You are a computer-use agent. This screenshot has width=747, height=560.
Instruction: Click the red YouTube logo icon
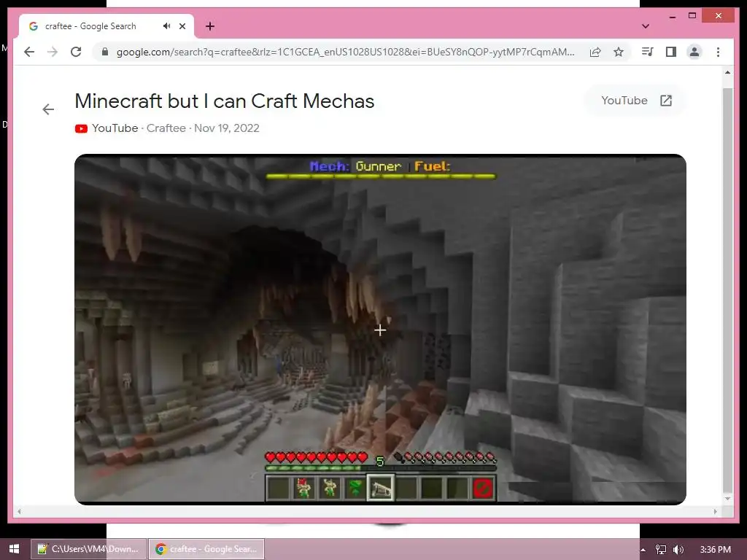click(x=81, y=128)
